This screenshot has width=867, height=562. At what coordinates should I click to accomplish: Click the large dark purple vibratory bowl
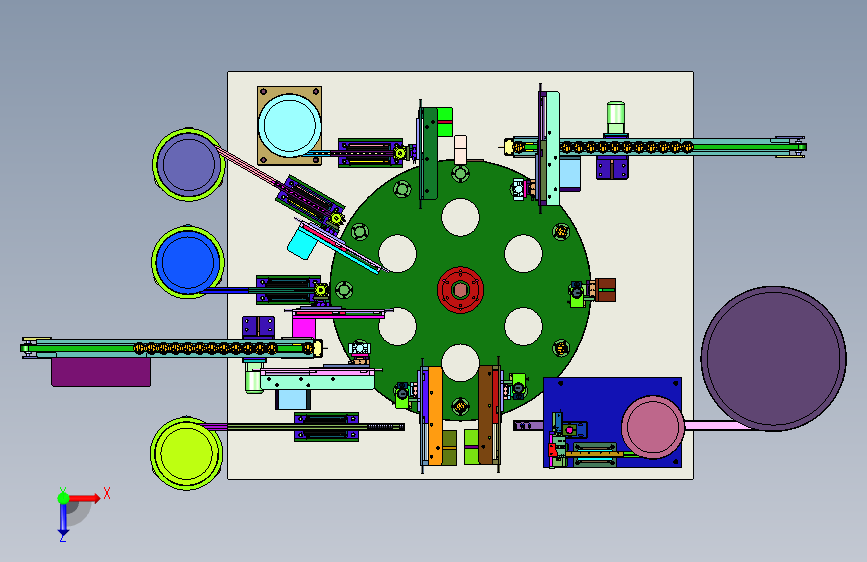pyautogui.click(x=774, y=358)
